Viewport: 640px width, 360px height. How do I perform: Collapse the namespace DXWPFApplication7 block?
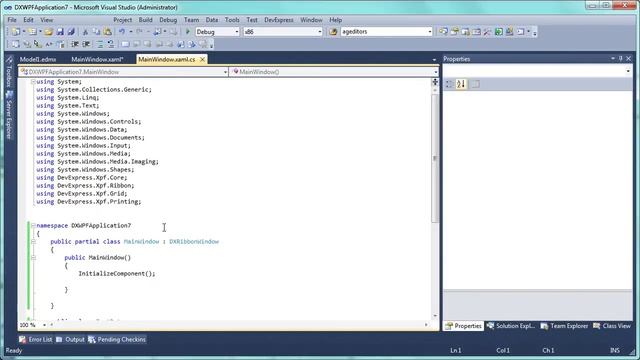[x=33, y=225]
